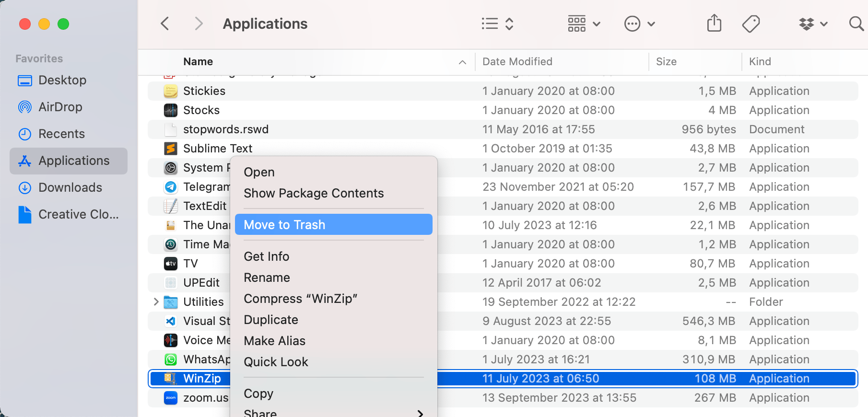Choose Make Alias
Viewport: 868px width, 417px height.
pyautogui.click(x=334, y=341)
